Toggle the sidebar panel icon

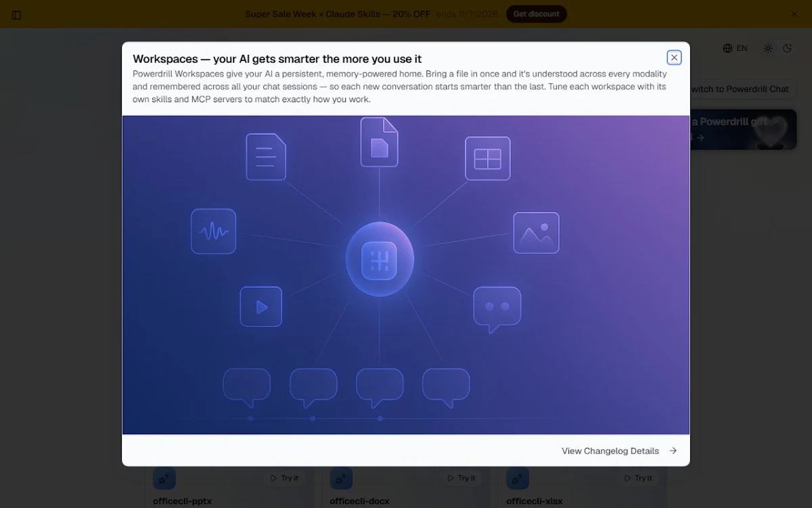click(x=17, y=15)
